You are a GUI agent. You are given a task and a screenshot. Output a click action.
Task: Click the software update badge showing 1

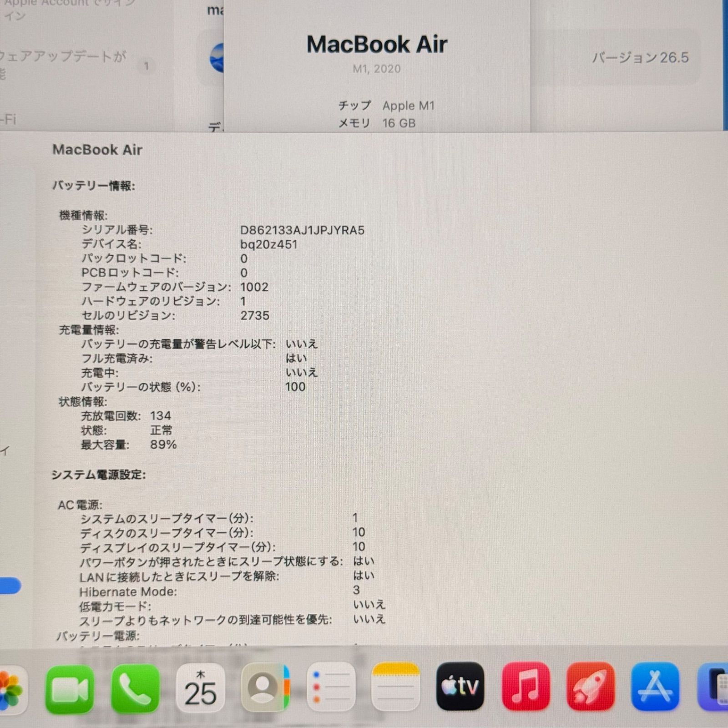(x=146, y=66)
